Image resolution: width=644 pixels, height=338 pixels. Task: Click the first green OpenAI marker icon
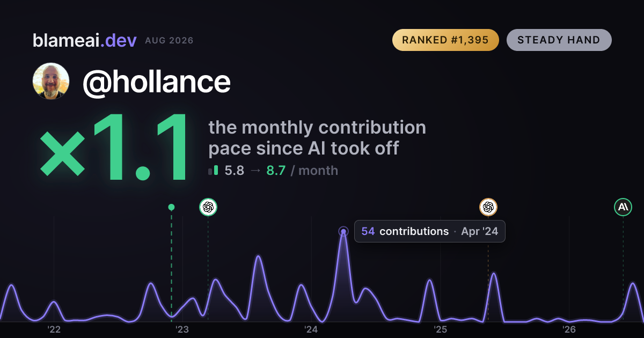coord(208,207)
